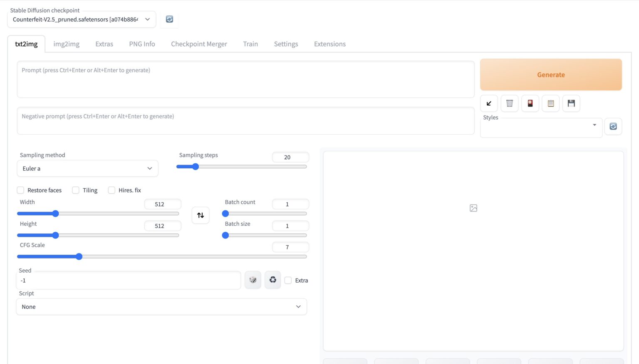Enable the Restore faces checkbox
The height and width of the screenshot is (364, 639).
click(x=20, y=190)
